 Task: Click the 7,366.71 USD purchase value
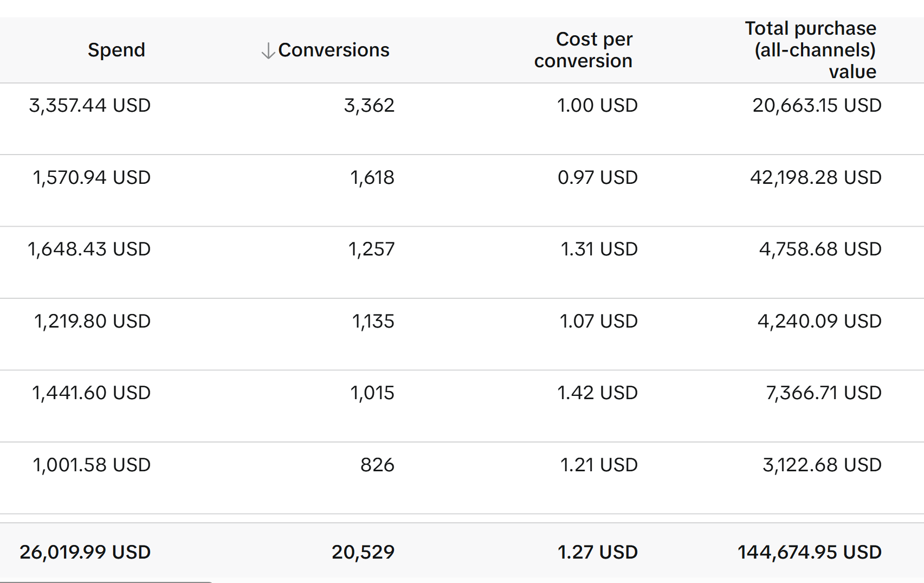[x=824, y=393]
